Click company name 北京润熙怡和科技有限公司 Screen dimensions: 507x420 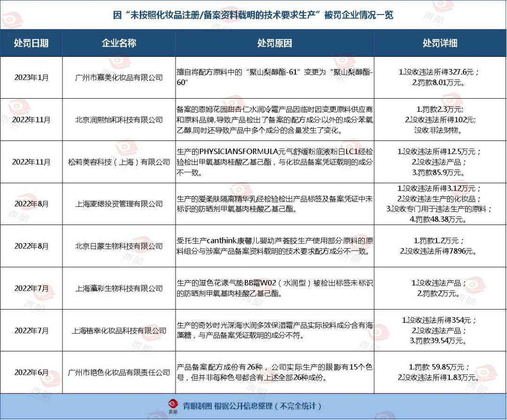tap(119, 120)
